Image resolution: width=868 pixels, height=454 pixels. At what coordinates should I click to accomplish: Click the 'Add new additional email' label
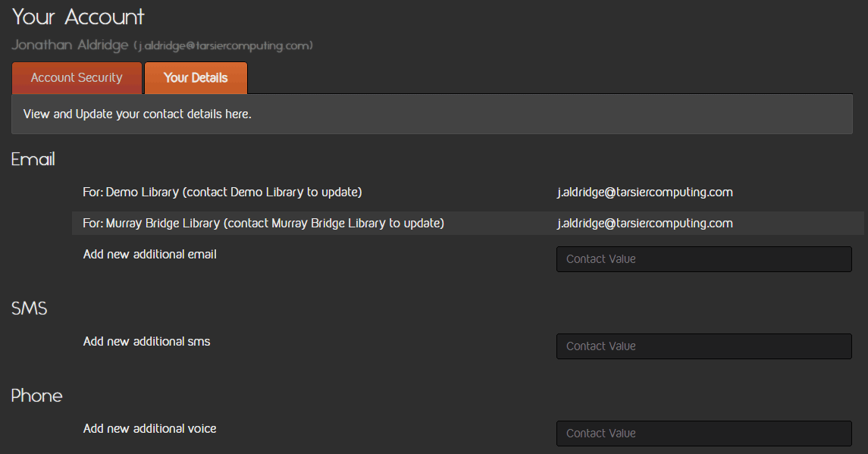point(149,255)
